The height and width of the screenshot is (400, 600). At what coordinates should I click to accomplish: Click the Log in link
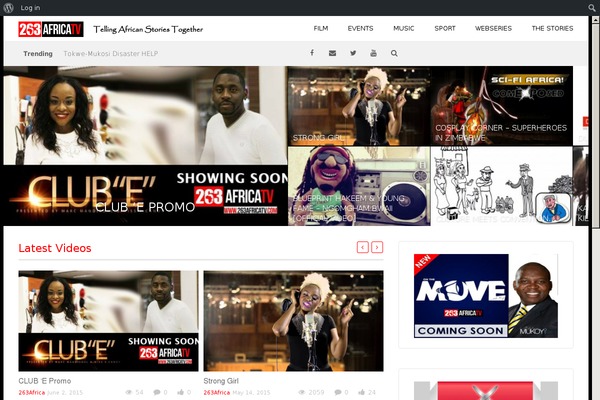tap(30, 8)
